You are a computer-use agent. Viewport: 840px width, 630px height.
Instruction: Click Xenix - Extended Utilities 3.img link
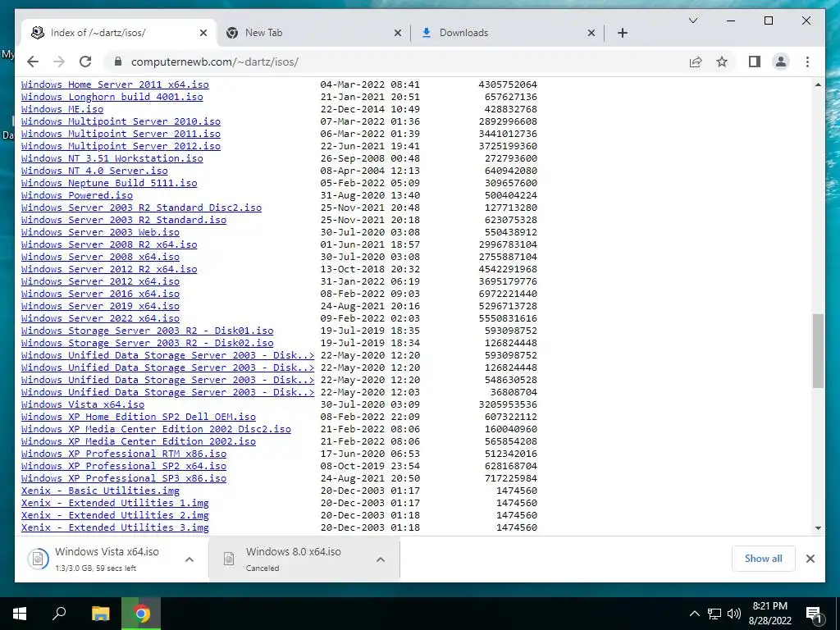tap(115, 528)
